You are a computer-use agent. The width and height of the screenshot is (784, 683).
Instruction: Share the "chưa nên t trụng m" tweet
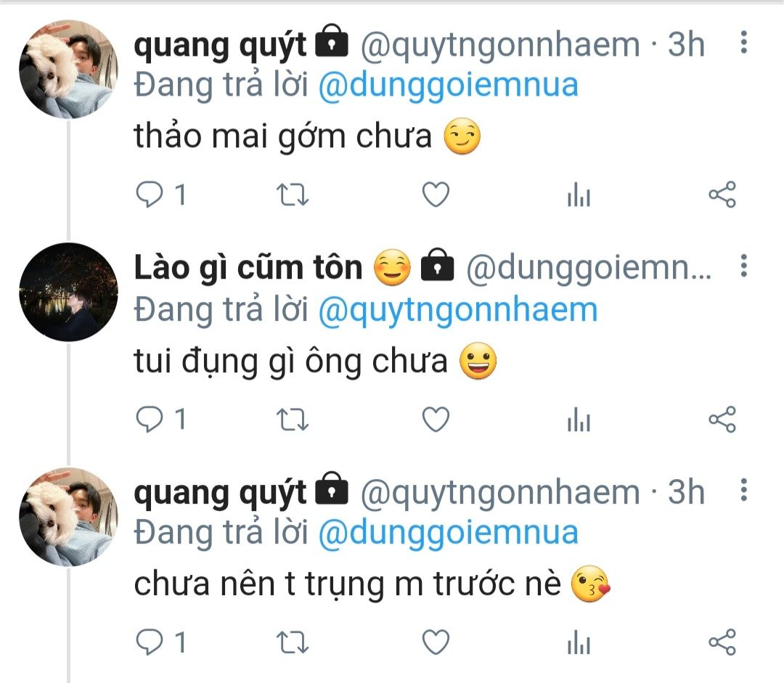click(722, 642)
